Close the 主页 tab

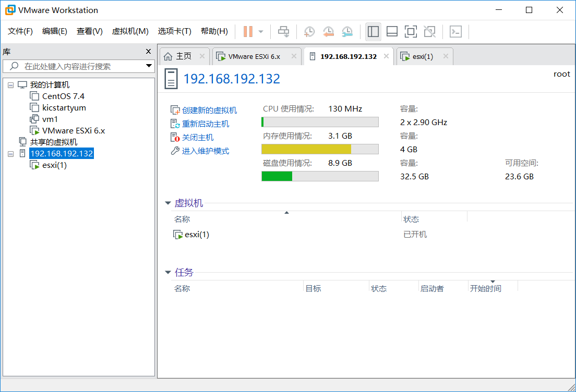[x=202, y=56]
